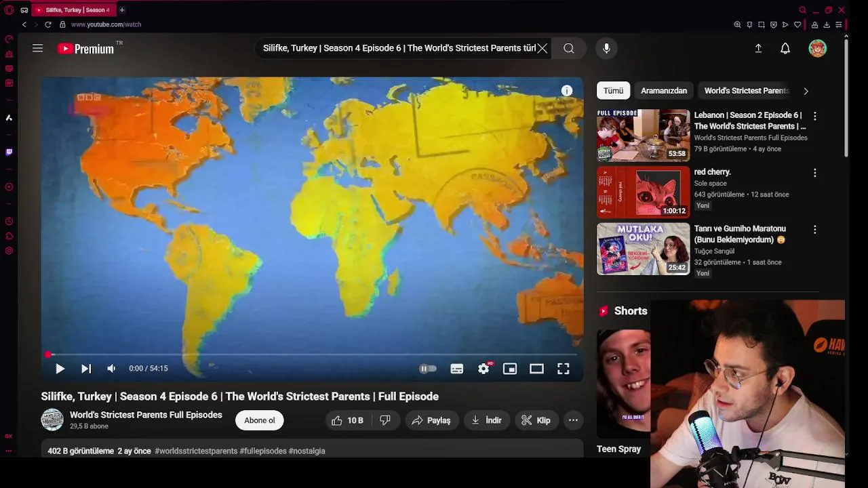Open the browser downloads icon
Image resolution: width=868 pixels, height=488 pixels.
pyautogui.click(x=827, y=24)
